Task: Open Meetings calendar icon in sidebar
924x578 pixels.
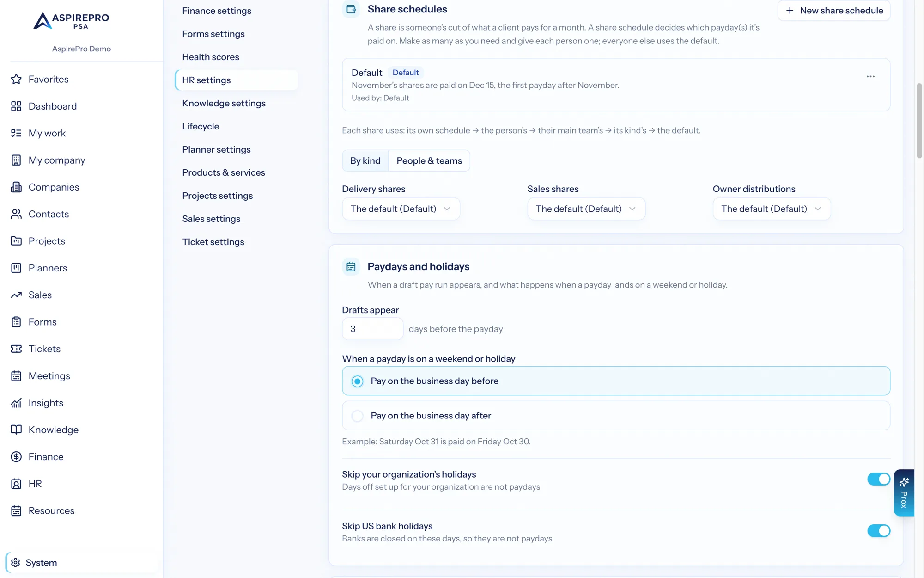Action: pyautogui.click(x=16, y=376)
